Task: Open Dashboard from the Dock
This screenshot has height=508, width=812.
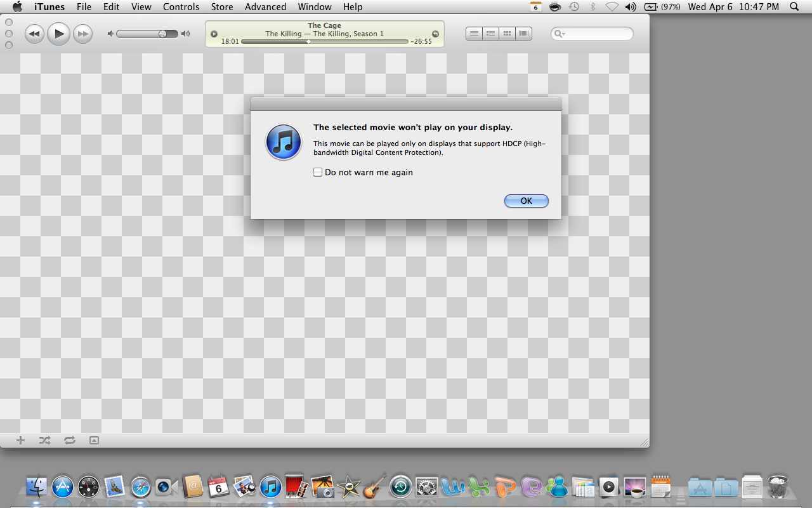Action: (89, 487)
